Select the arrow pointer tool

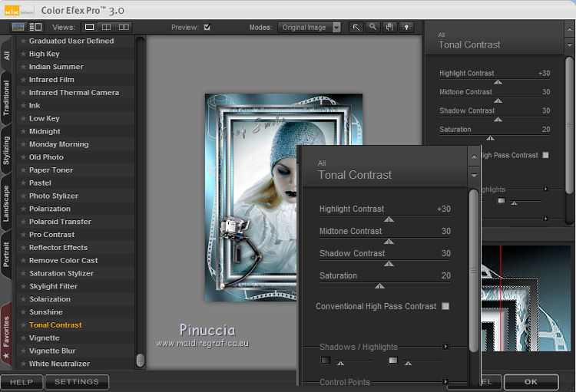coord(356,27)
